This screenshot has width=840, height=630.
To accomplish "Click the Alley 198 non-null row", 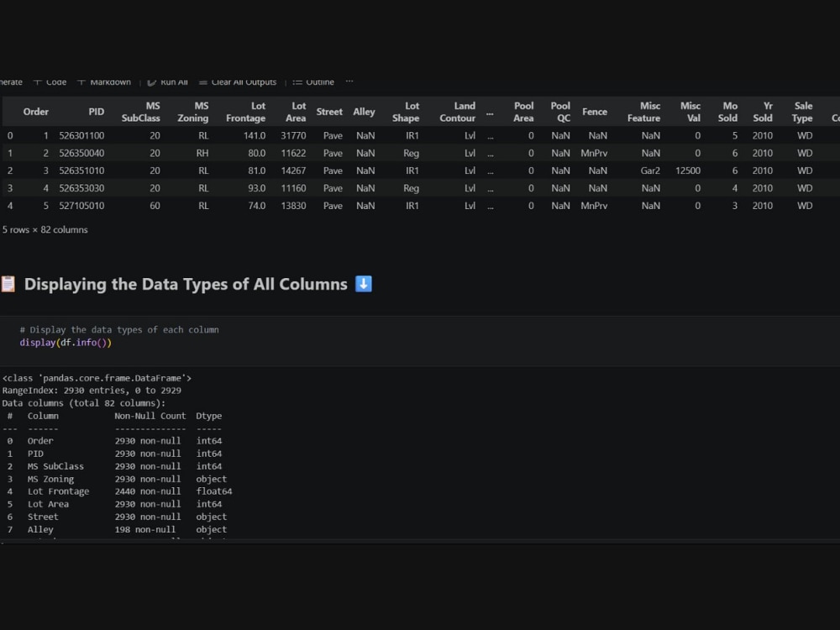I will click(117, 529).
